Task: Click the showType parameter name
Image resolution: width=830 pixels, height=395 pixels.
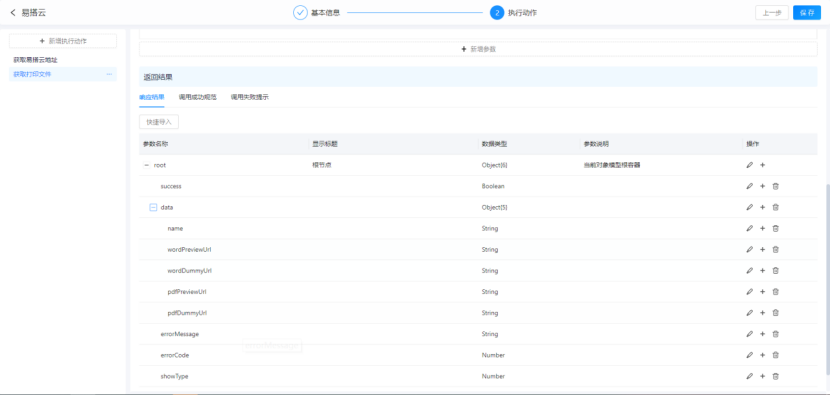Action: click(x=174, y=376)
